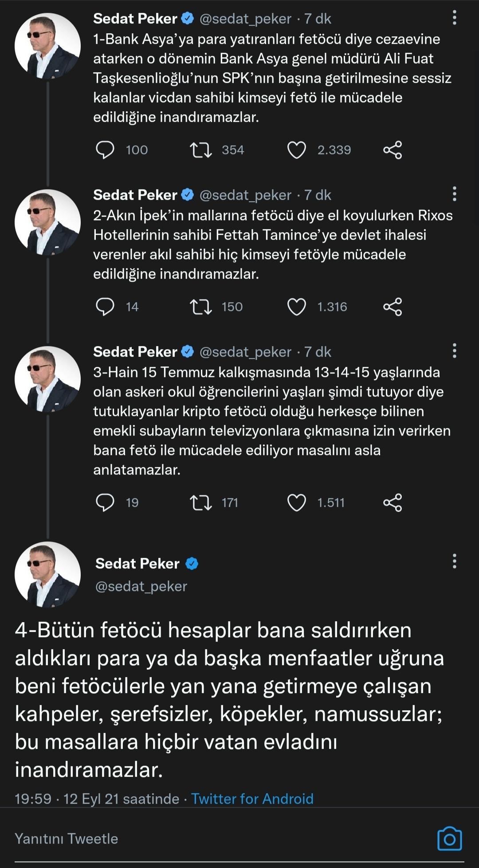Open more options for the second tweet
479x868 pixels.
click(454, 195)
